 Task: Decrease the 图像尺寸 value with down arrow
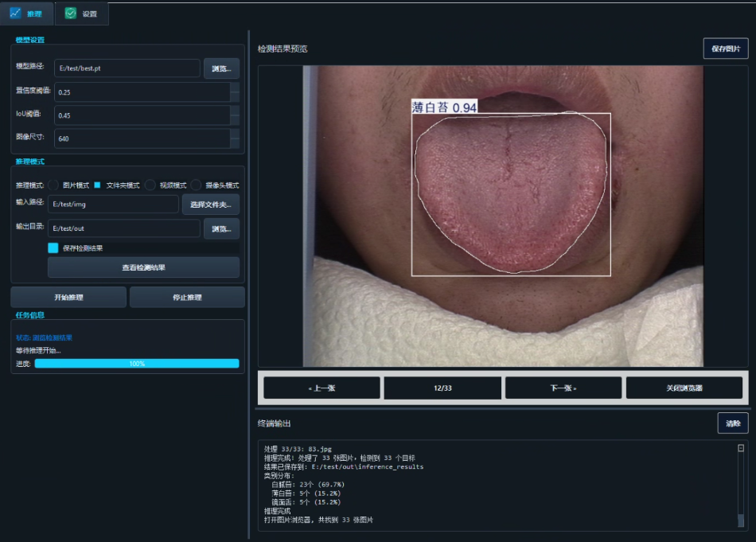[x=235, y=142]
